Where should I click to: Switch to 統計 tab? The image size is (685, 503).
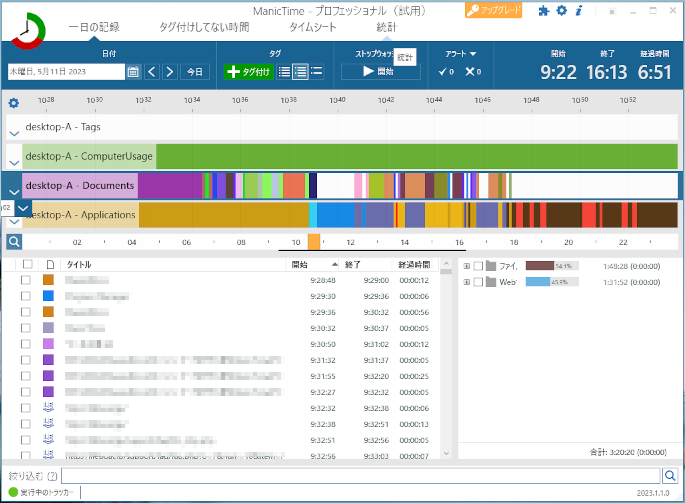click(x=386, y=28)
